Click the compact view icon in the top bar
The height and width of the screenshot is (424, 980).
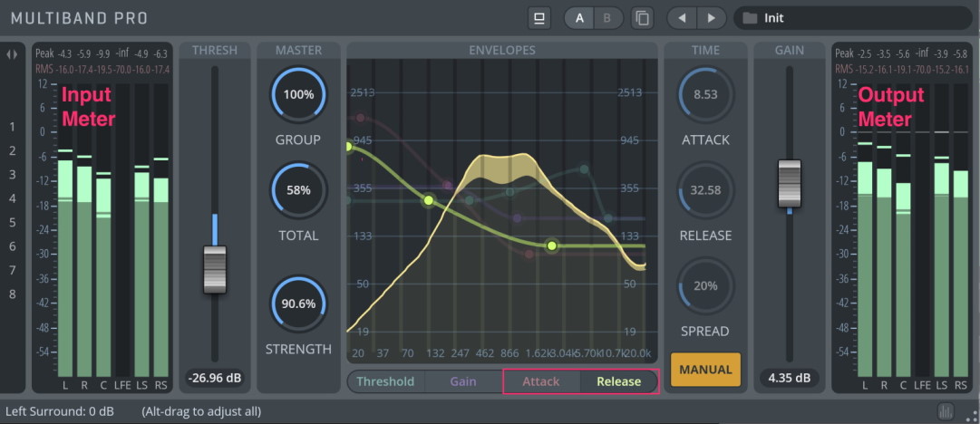click(x=539, y=18)
